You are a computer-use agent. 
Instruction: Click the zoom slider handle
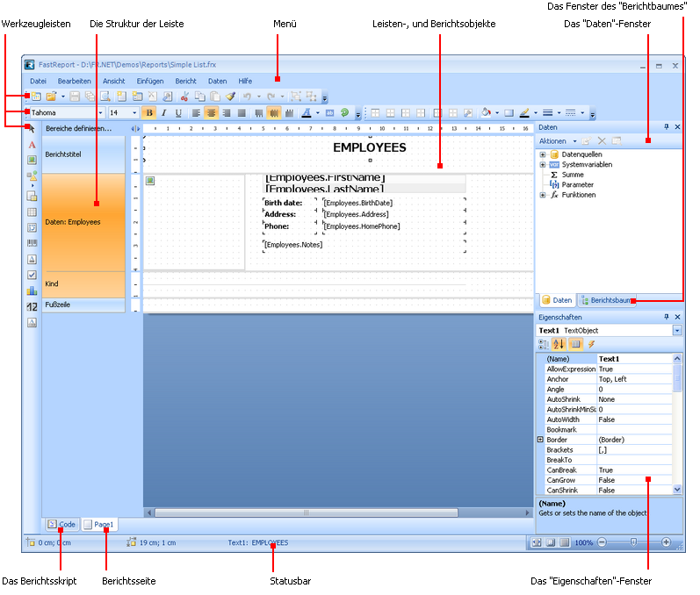click(x=633, y=542)
